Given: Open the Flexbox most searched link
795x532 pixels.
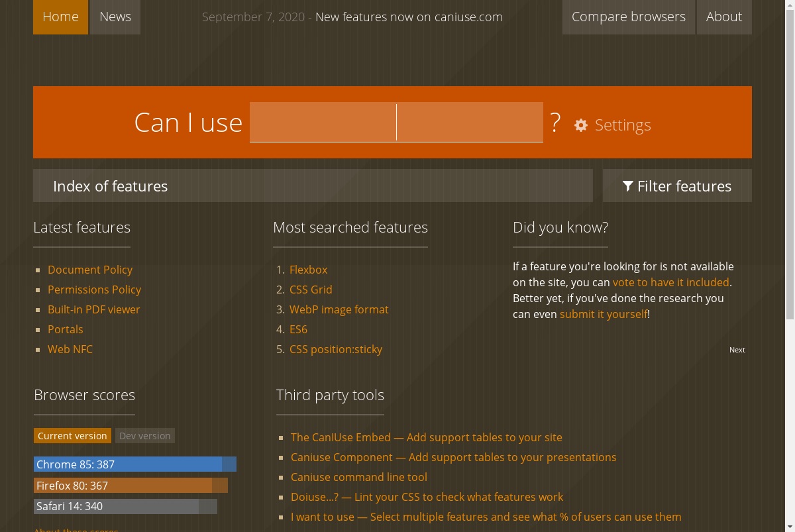Looking at the screenshot, I should point(309,270).
